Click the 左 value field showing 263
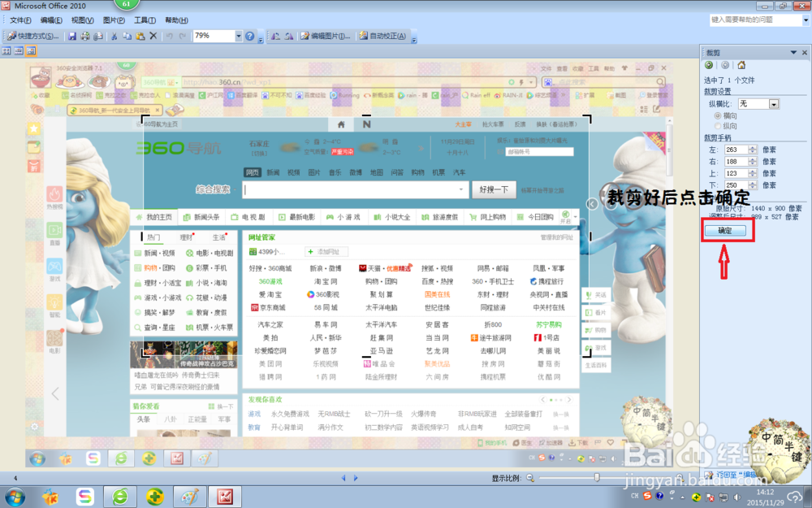 (736, 150)
